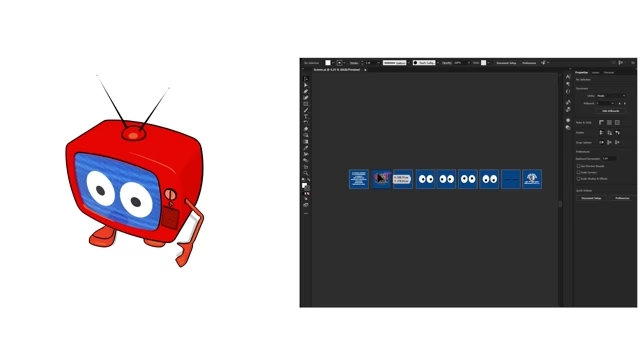Open the Character panel icon in the dock
This screenshot has width=640, height=360.
point(568,77)
